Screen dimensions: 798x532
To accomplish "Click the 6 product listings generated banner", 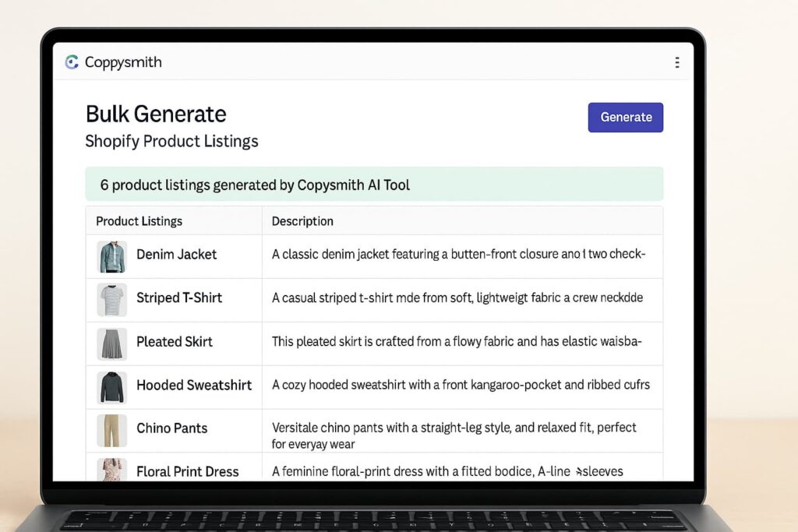I will coord(374,184).
